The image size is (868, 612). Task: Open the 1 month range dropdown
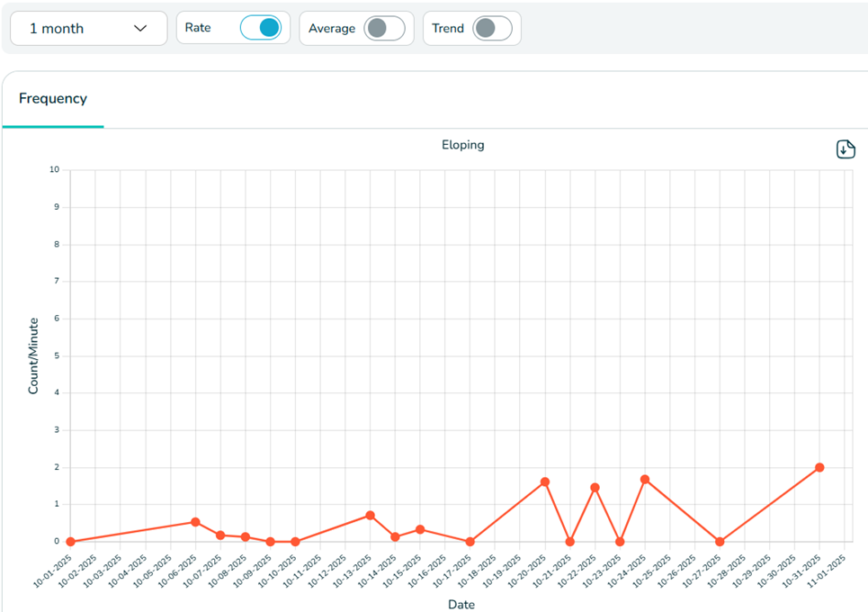pyautogui.click(x=88, y=28)
